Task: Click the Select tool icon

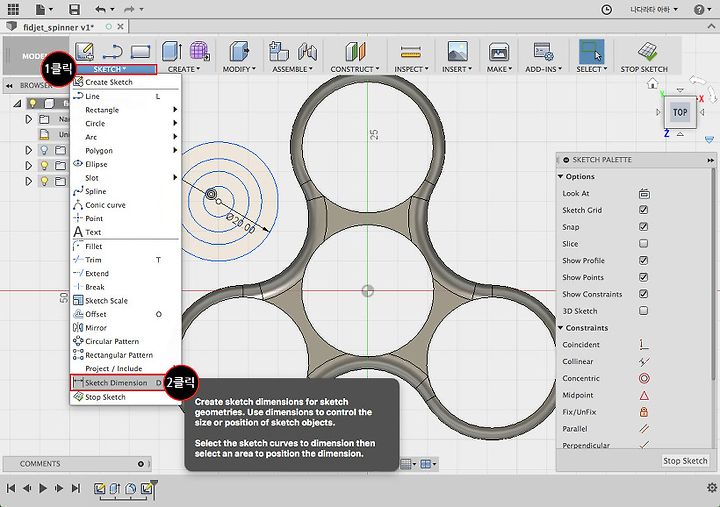Action: [591, 51]
